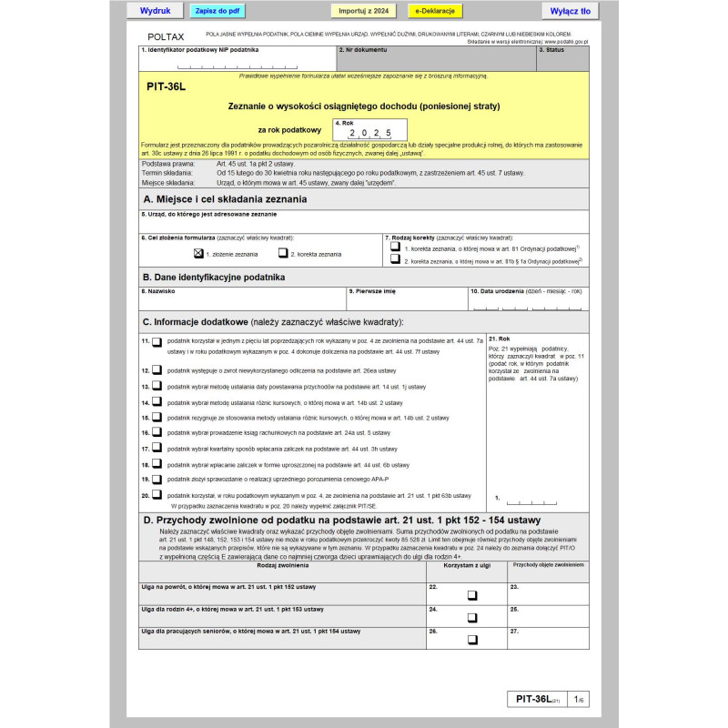
Task: Click the Rok year field 2025
Action: coord(370,134)
